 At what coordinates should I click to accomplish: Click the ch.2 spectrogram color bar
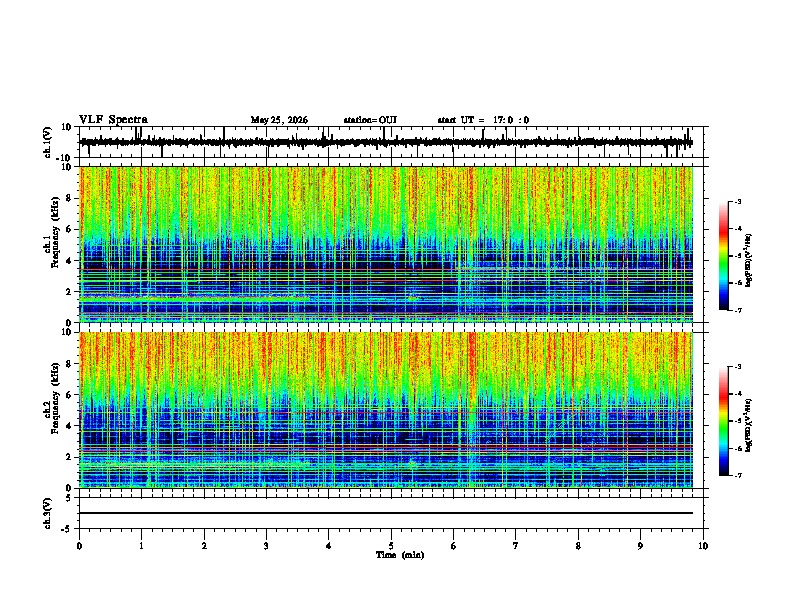(x=723, y=421)
